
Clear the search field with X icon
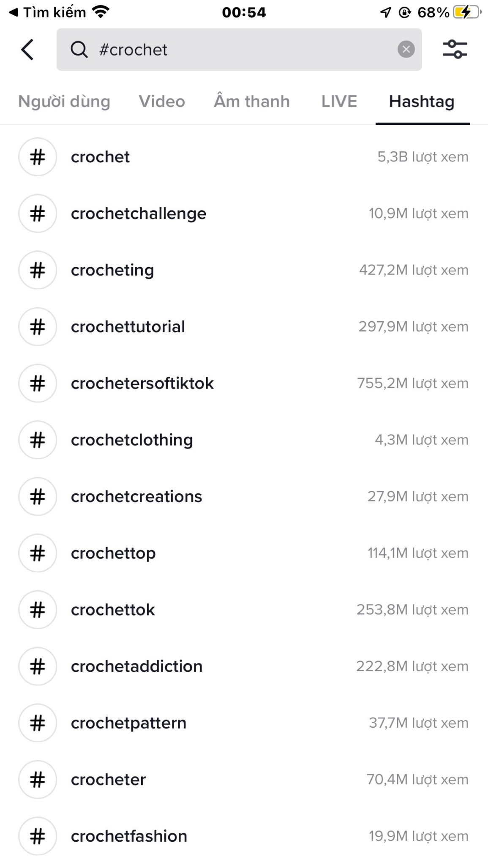click(x=406, y=49)
